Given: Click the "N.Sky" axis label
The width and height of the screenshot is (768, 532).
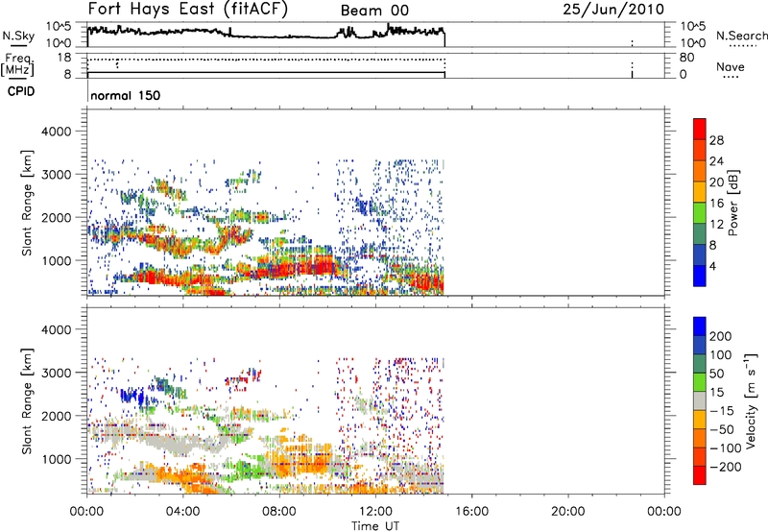Looking at the screenshot, I should pos(18,36).
